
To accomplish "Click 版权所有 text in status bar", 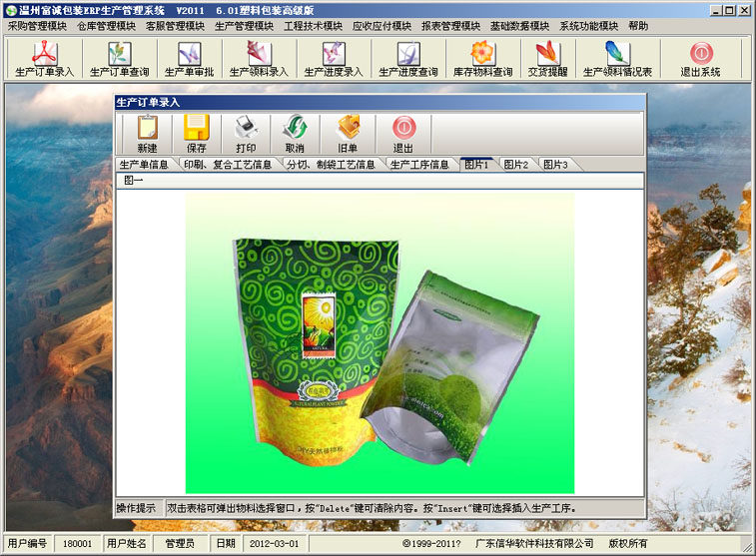I will tap(628, 543).
